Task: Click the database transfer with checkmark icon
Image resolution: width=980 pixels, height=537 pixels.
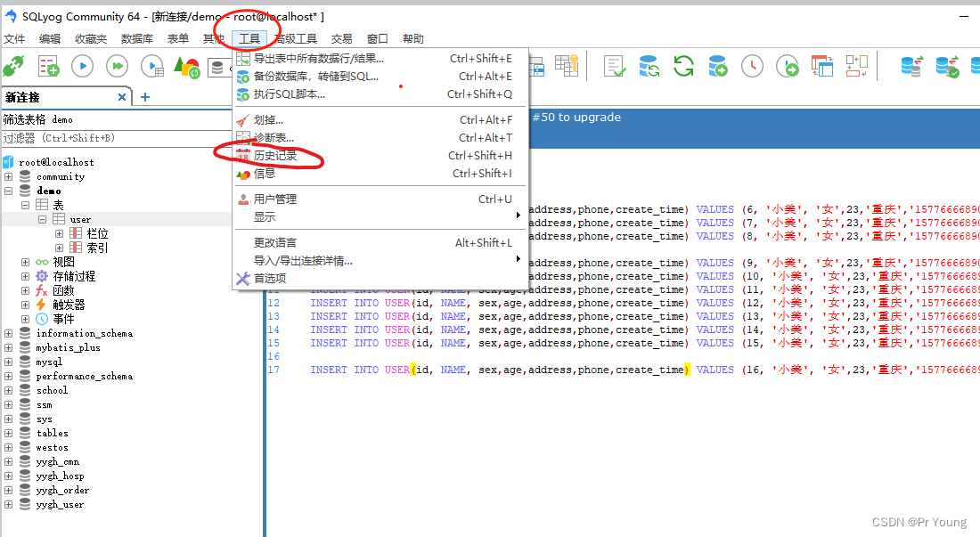Action: tap(947, 66)
